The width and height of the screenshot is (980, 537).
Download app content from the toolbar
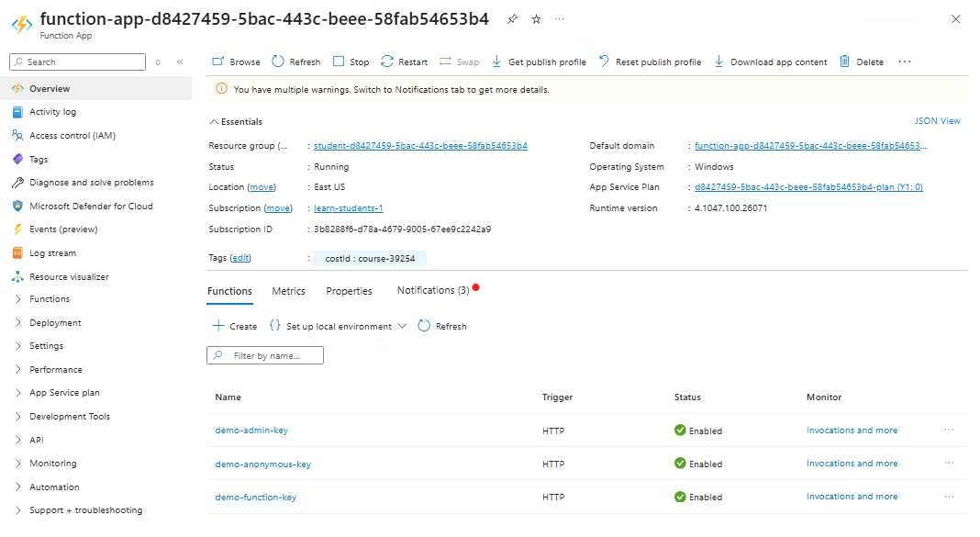pos(770,62)
